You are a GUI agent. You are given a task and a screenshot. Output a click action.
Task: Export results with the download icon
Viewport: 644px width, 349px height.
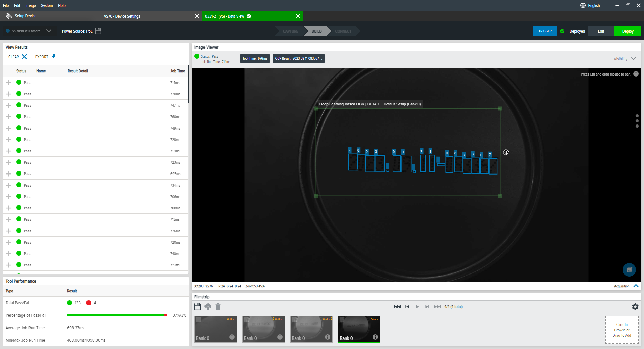point(54,57)
